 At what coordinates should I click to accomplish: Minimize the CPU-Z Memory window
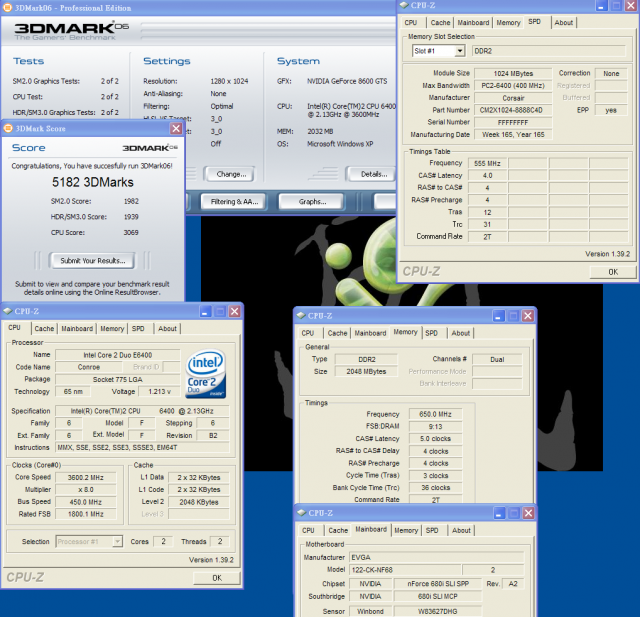pyautogui.click(x=498, y=315)
